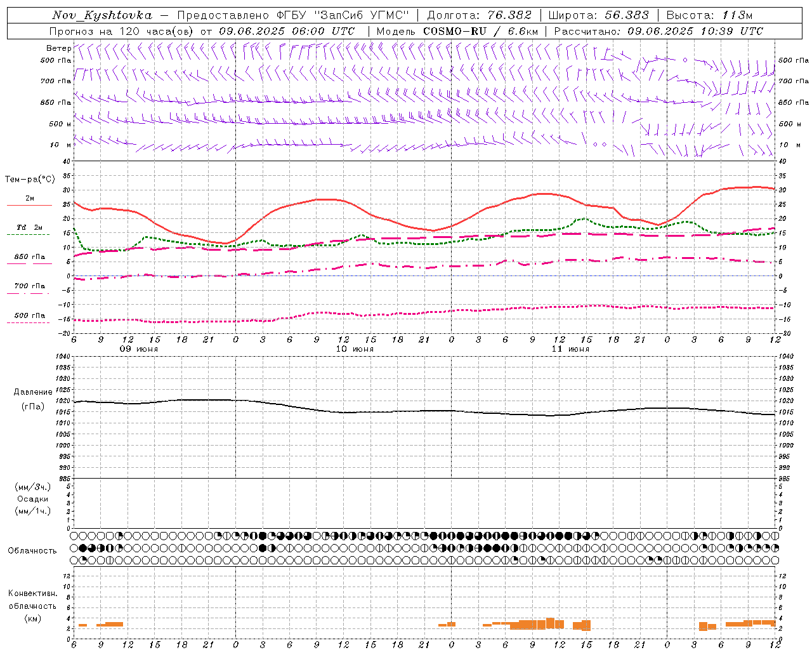The height and width of the screenshot is (650, 812).
Task: Click the longitude value 76.382
Action: pyautogui.click(x=510, y=15)
